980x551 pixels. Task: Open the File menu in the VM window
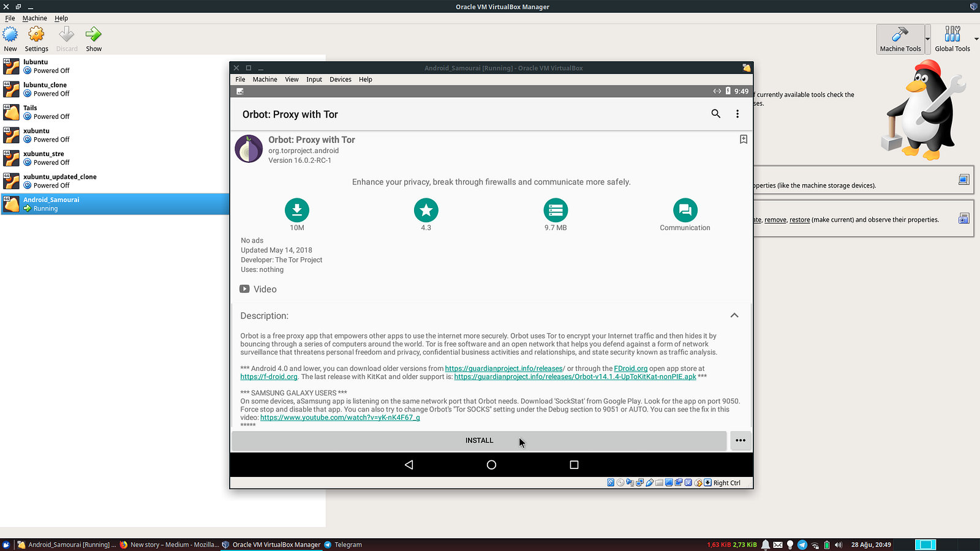(x=240, y=80)
